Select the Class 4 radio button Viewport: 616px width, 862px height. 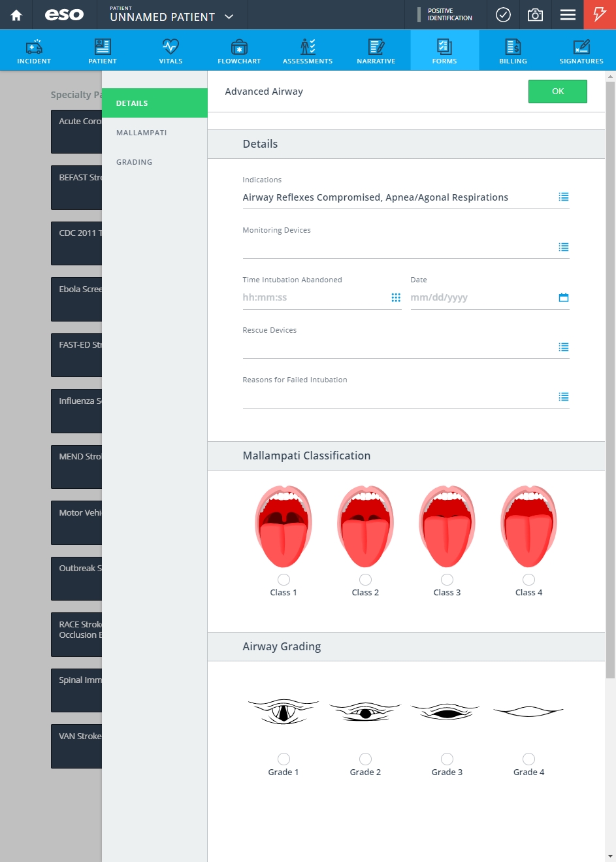pos(528,580)
